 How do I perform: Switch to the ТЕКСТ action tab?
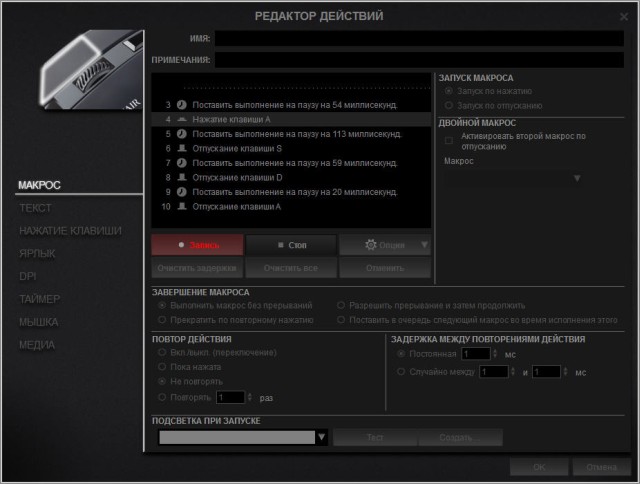point(35,208)
